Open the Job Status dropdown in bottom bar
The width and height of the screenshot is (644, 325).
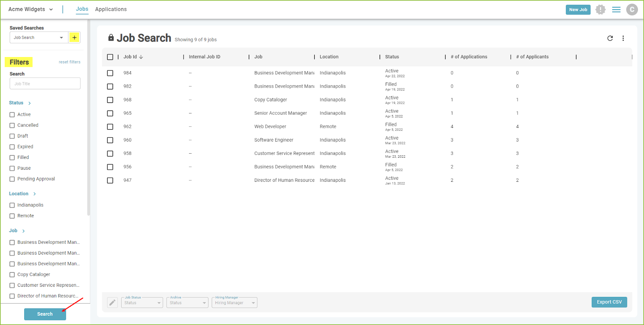[x=142, y=302]
